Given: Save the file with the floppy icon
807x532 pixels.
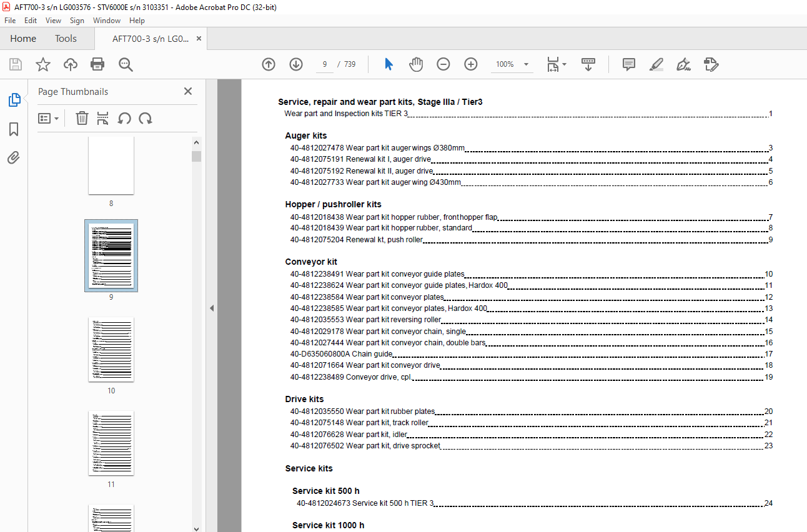Looking at the screenshot, I should pyautogui.click(x=16, y=64).
